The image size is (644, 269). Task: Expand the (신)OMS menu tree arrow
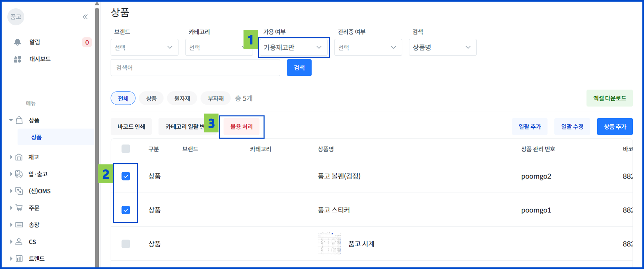coord(11,191)
